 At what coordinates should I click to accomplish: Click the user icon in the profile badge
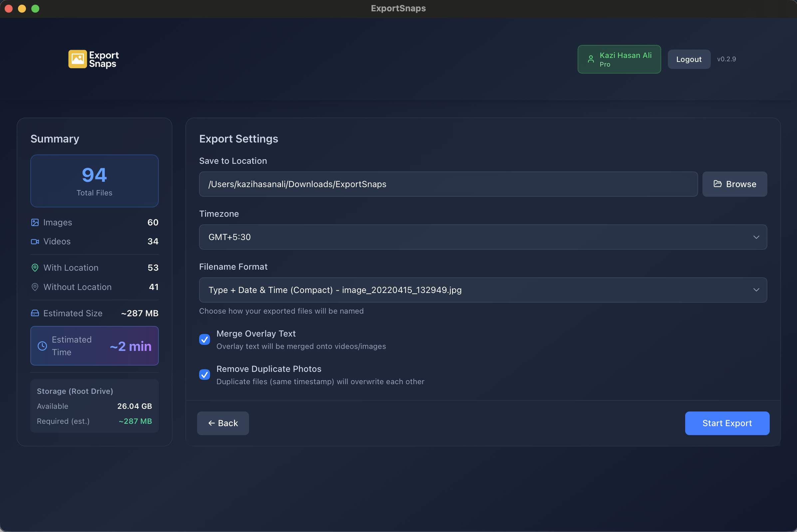(x=590, y=59)
